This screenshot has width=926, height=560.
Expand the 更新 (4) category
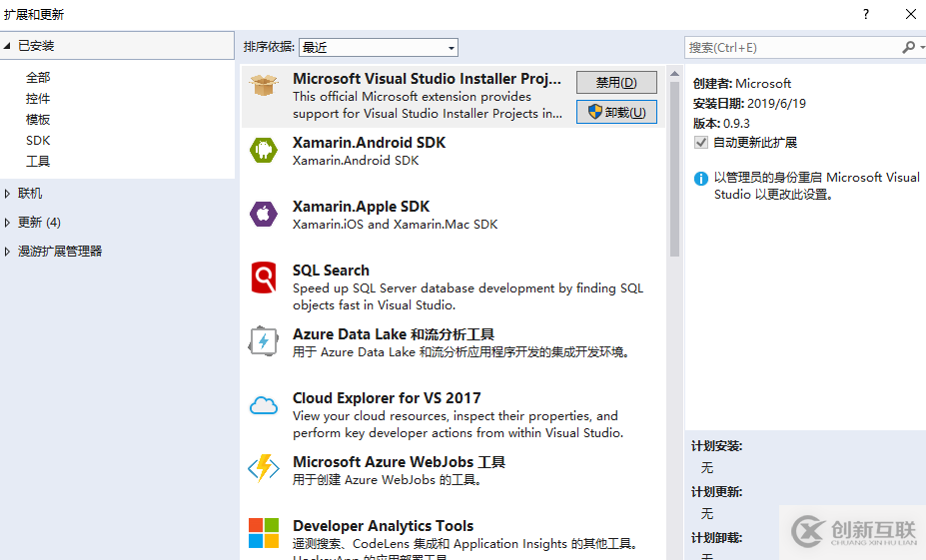[8, 223]
